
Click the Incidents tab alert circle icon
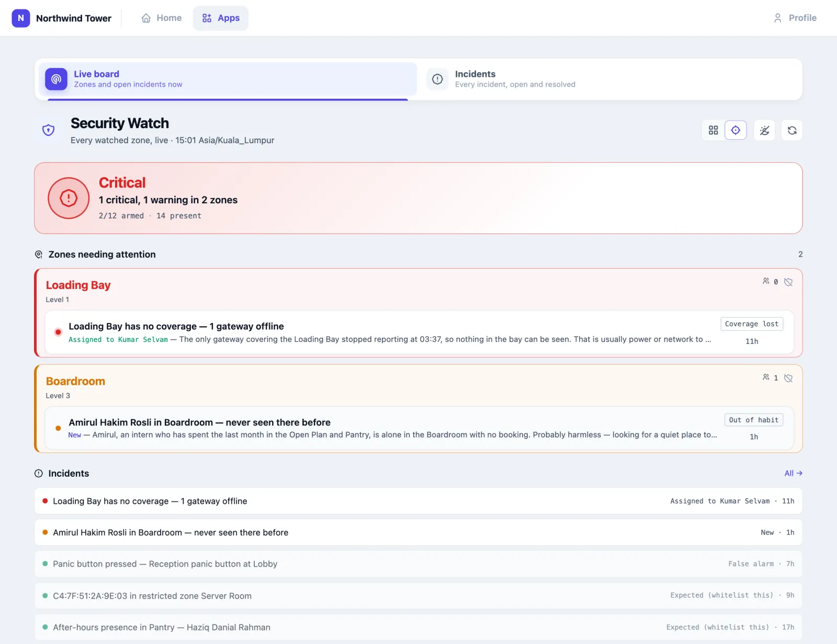[x=437, y=79]
